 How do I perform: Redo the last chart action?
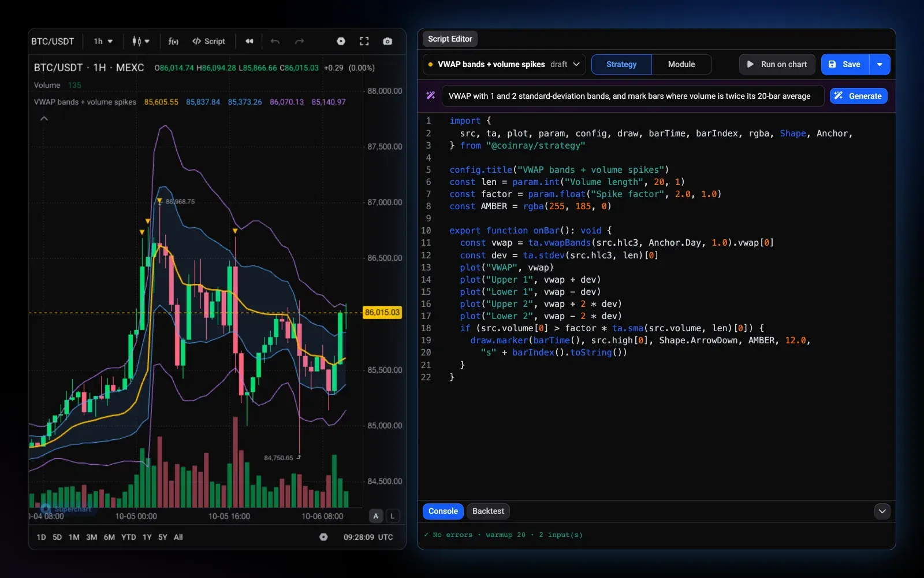(299, 41)
